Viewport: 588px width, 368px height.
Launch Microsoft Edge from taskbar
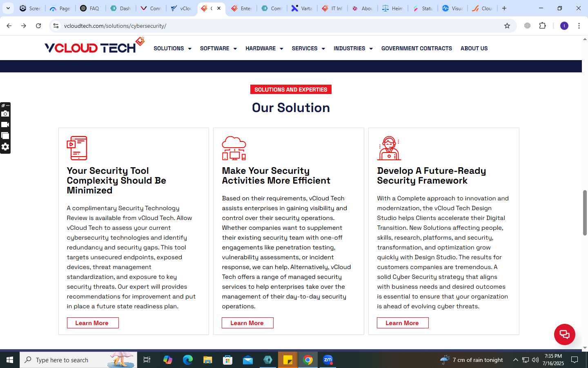pos(188,360)
